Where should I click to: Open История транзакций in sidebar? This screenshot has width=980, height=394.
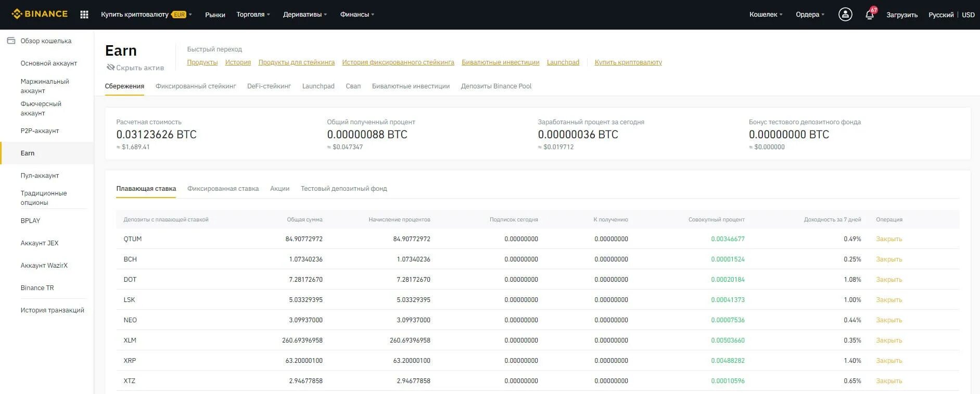click(x=52, y=310)
